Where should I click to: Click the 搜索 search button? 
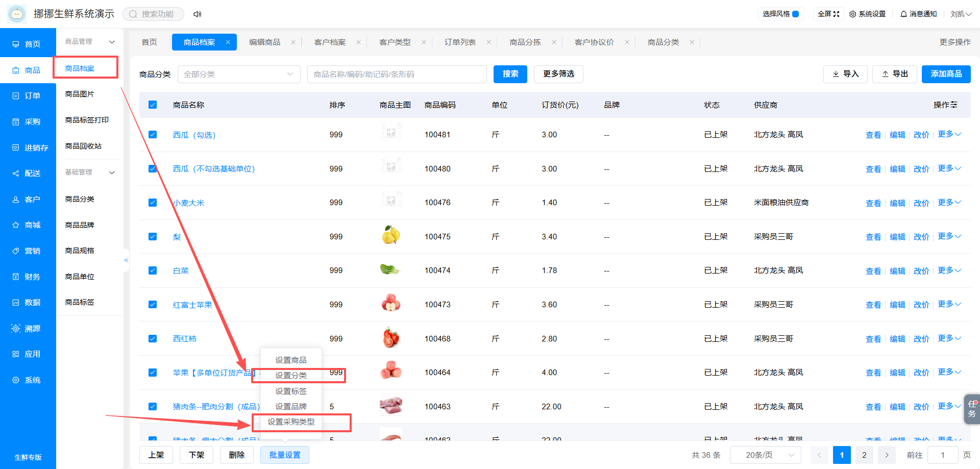point(510,75)
